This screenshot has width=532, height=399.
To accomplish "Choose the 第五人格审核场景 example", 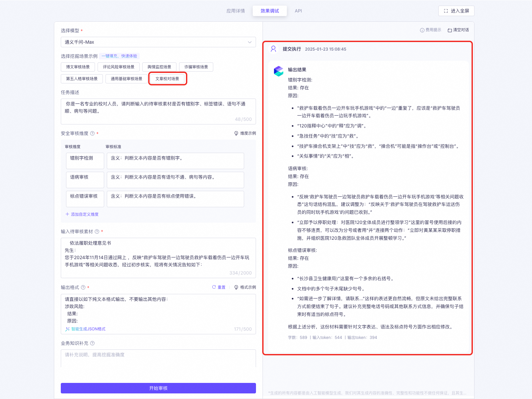I will pos(82,79).
